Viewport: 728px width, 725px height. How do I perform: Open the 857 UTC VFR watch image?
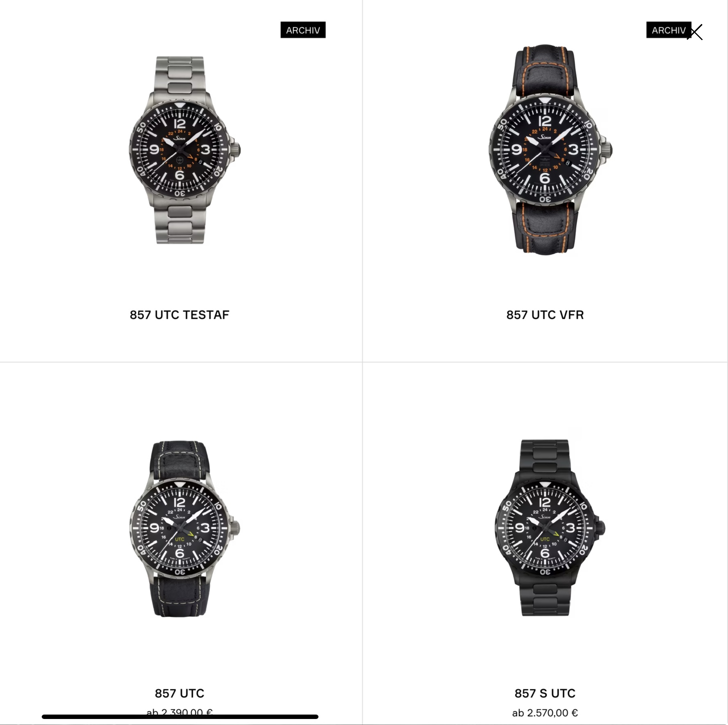pos(550,149)
